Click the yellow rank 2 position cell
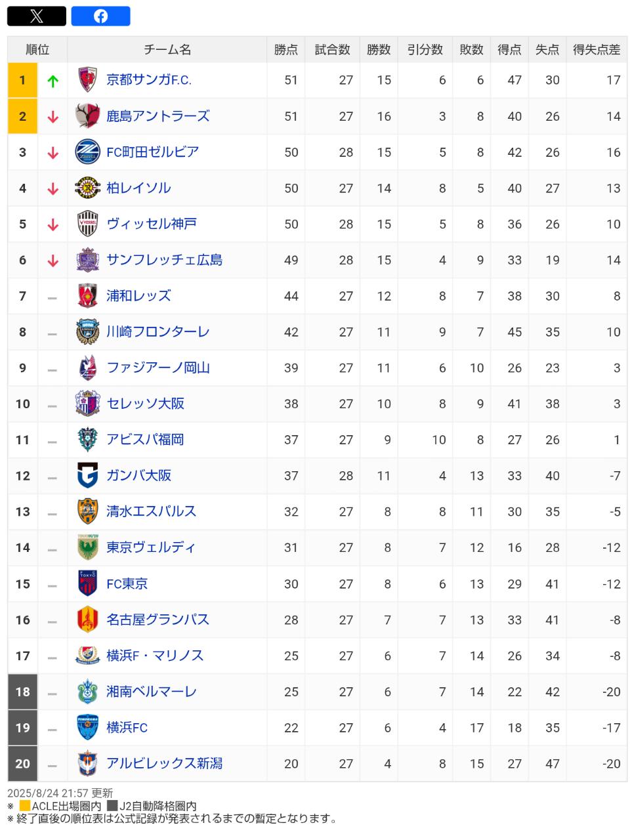Screen dimensions: 630x840 tap(23, 116)
